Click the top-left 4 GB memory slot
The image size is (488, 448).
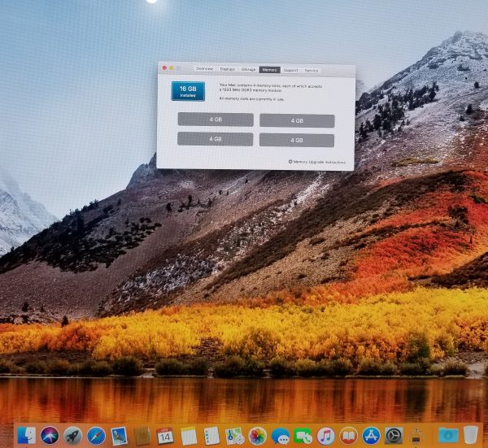pyautogui.click(x=216, y=120)
